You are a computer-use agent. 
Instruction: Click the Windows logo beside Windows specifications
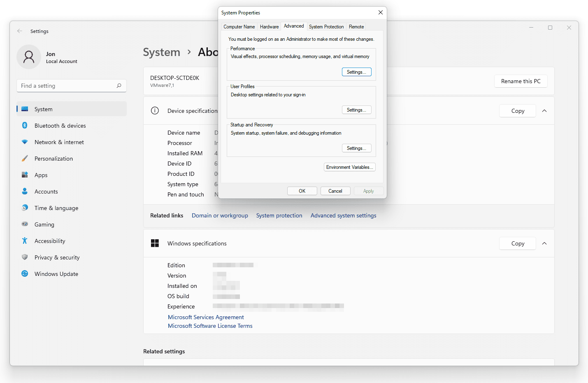point(155,243)
